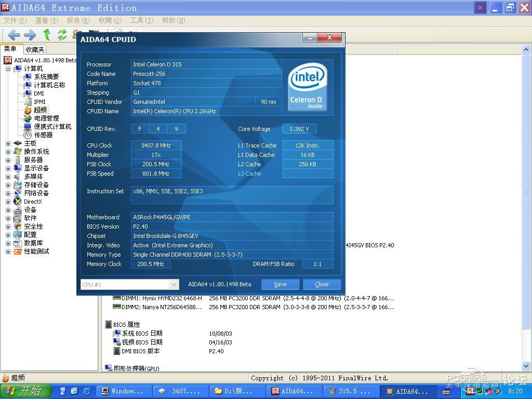Select the 系统摘要 icon in the tree
Viewport: 532px width, 399px height.
pos(28,77)
